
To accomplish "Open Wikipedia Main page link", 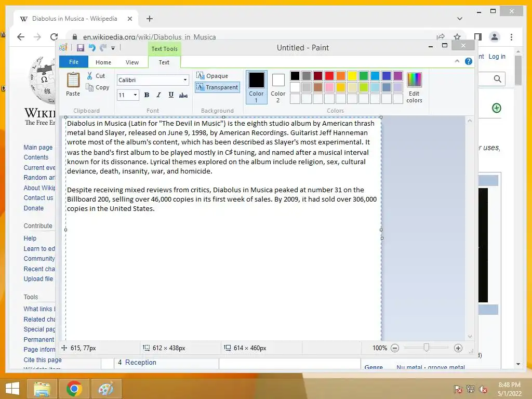I will tap(38, 147).
